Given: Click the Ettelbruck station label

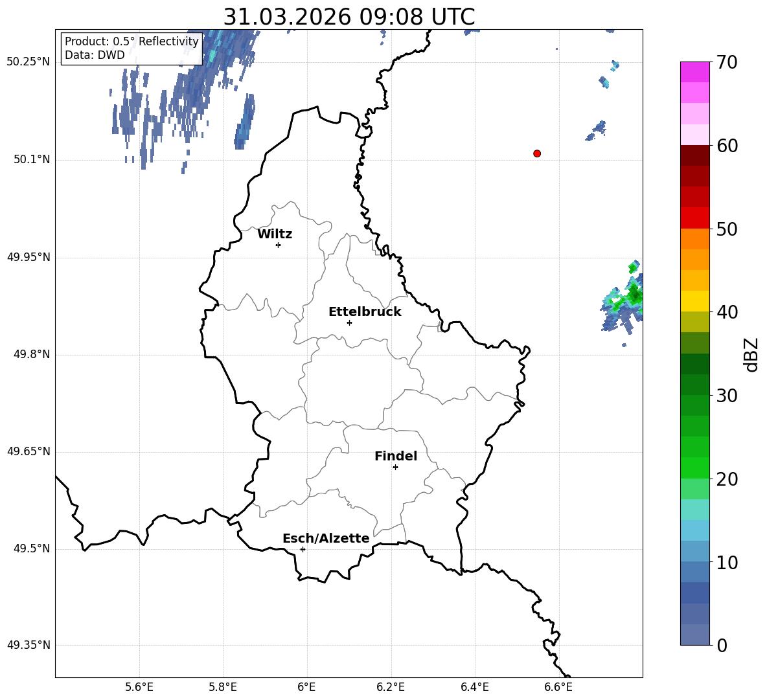Looking at the screenshot, I should pyautogui.click(x=365, y=312).
